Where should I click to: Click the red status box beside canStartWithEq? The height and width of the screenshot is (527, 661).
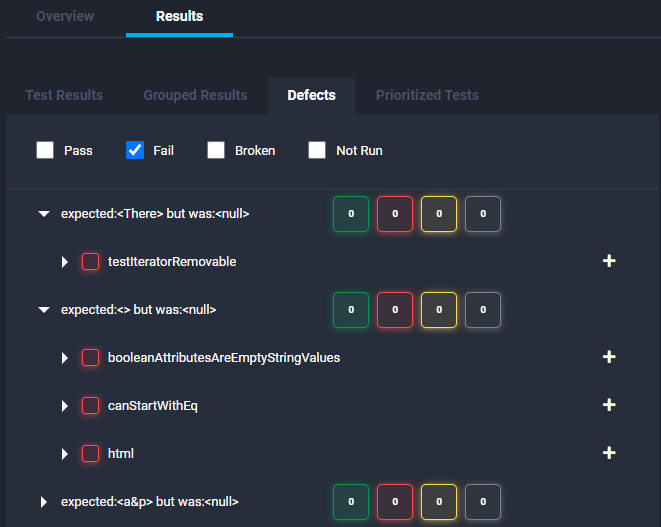click(x=91, y=406)
